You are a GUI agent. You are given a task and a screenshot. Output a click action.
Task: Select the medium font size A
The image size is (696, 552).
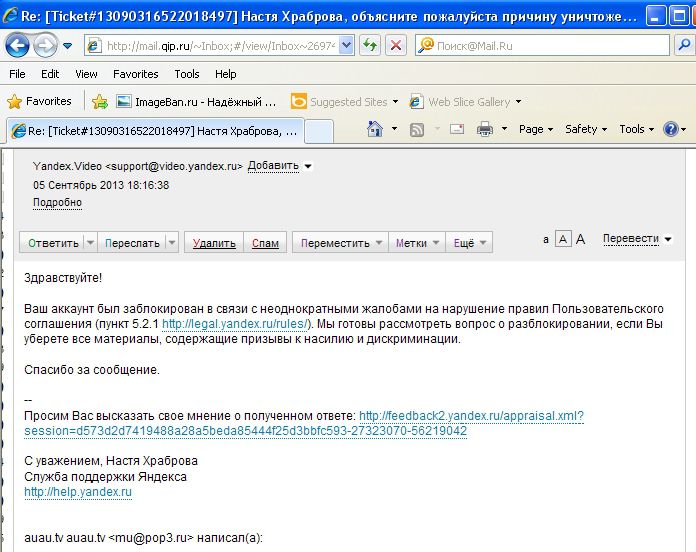(563, 240)
